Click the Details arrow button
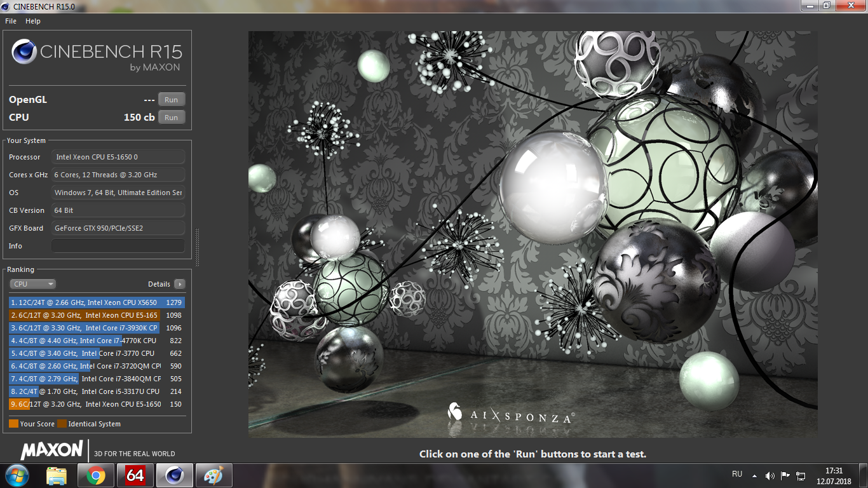This screenshot has height=488, width=868. pos(180,284)
